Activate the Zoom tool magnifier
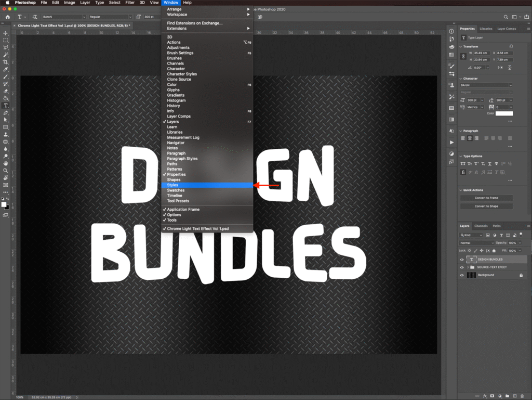 pos(6,171)
